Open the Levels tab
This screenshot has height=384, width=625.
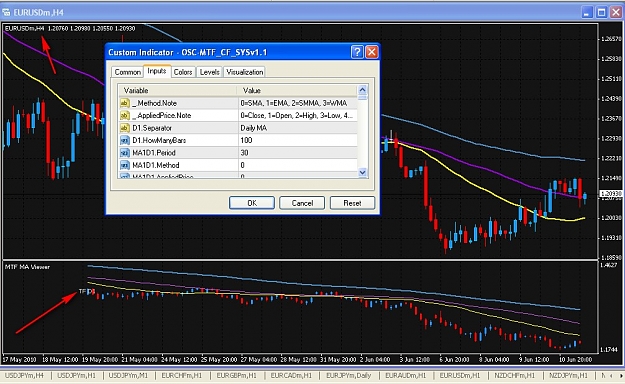[x=209, y=72]
